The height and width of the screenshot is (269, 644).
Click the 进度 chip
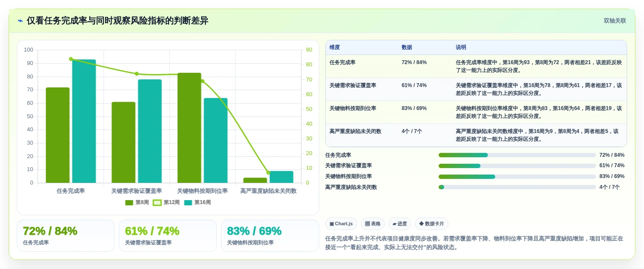pyautogui.click(x=400, y=224)
